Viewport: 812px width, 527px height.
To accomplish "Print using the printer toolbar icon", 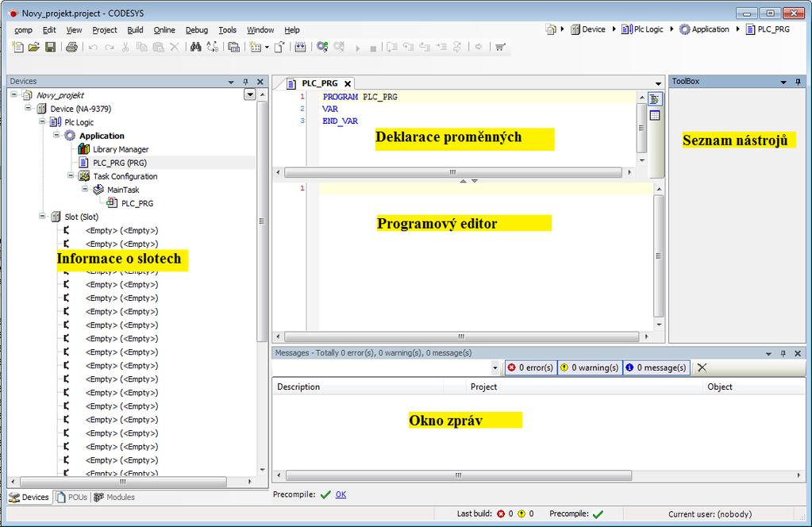I will pos(71,47).
